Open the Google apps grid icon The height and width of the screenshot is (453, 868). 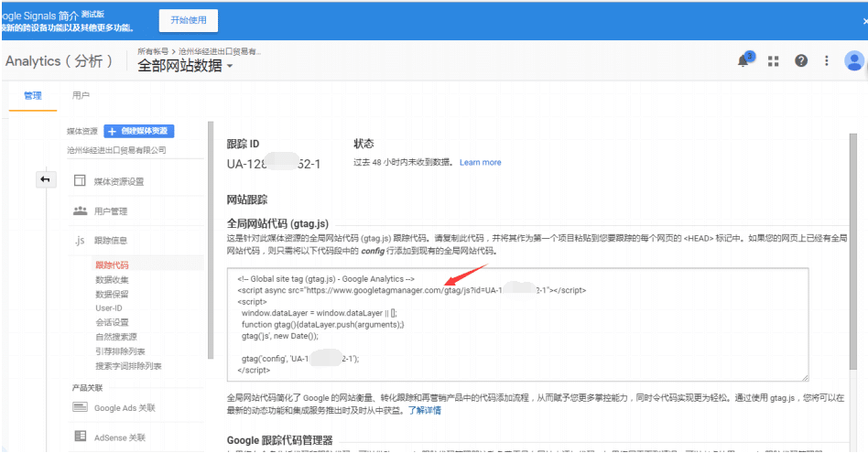click(774, 60)
